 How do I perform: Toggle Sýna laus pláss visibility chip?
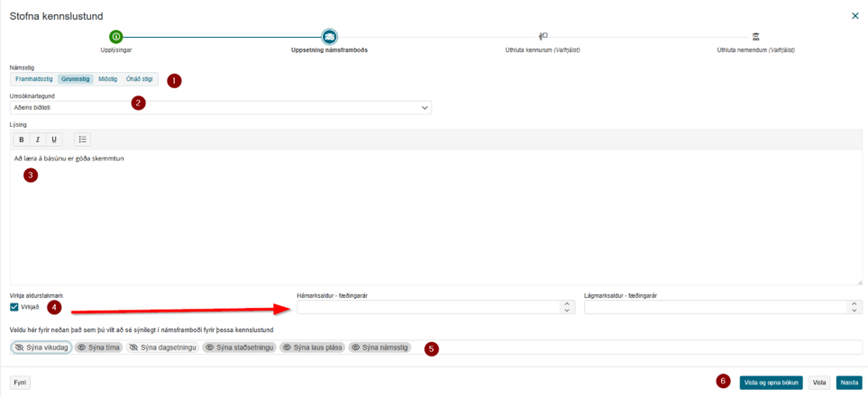coord(312,347)
